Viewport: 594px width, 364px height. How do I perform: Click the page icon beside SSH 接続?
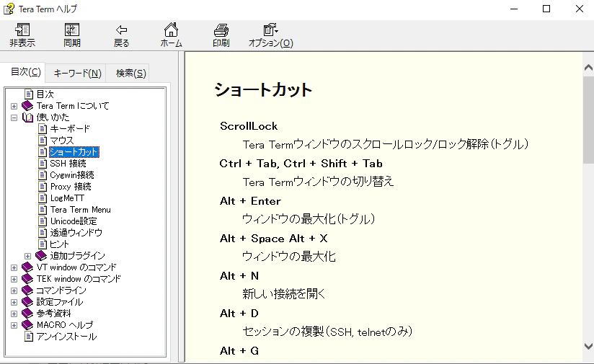point(43,163)
